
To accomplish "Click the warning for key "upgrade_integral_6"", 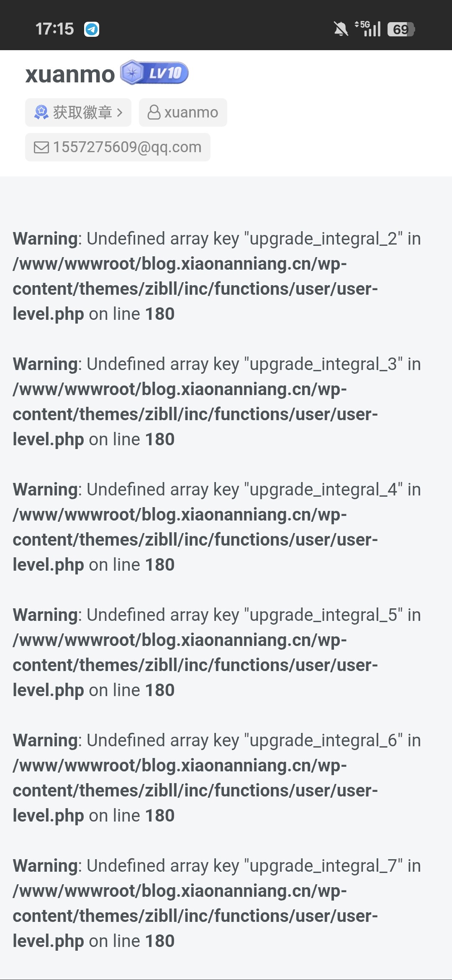I will coord(216,778).
